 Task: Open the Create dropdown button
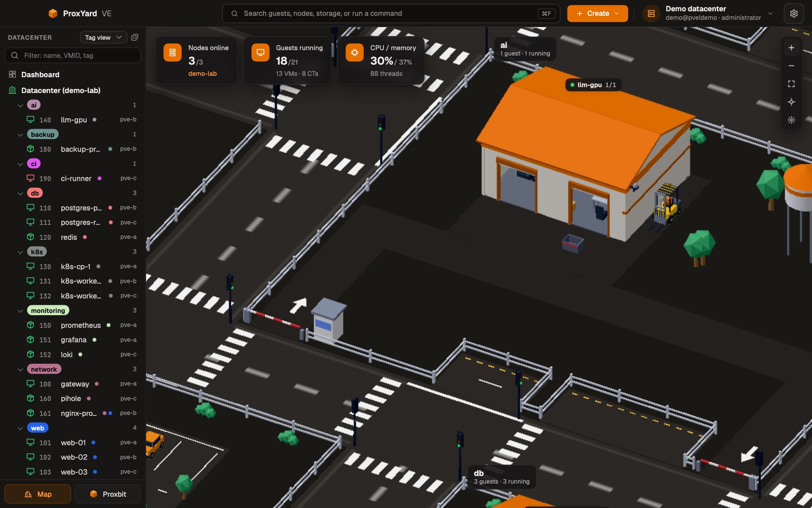point(597,14)
